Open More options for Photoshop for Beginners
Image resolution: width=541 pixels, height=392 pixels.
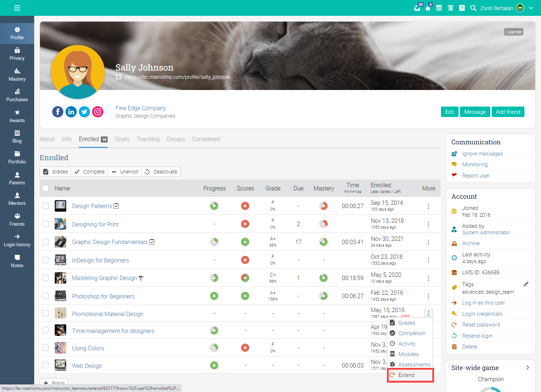pyautogui.click(x=428, y=296)
